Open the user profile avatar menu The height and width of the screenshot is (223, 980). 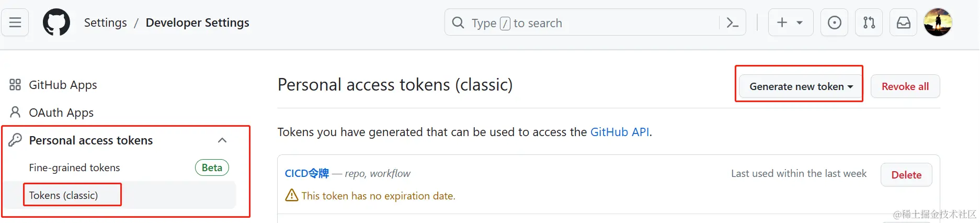coord(938,23)
